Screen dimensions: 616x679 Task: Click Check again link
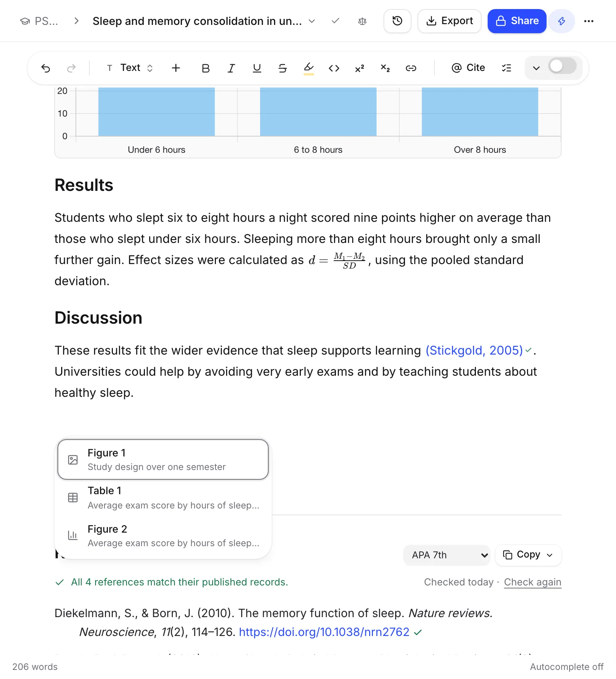[533, 582]
